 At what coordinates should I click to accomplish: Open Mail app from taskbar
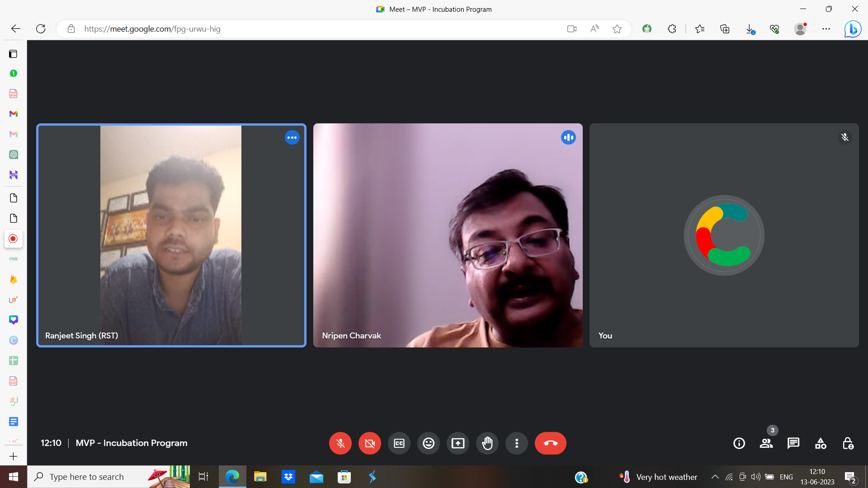tap(316, 477)
